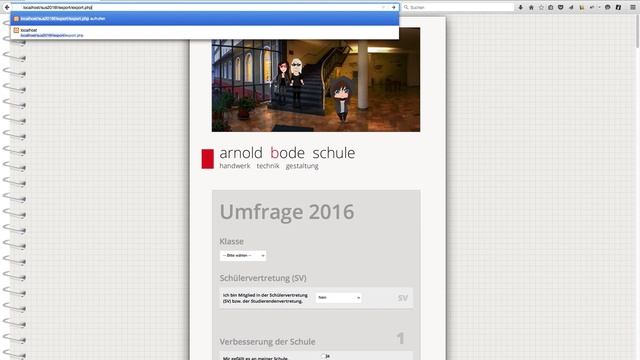
Task: Open the Klasse 'Bitte wählen' dropdown
Action: [243, 256]
